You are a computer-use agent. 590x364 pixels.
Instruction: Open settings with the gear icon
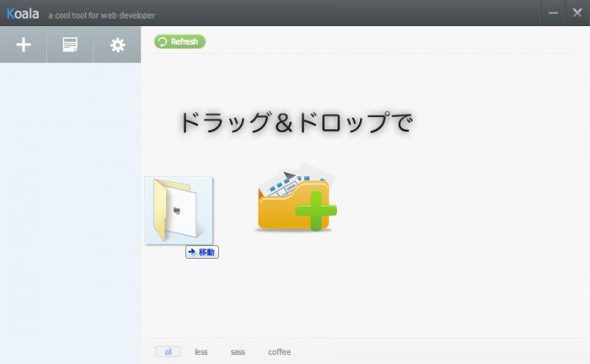click(x=117, y=45)
